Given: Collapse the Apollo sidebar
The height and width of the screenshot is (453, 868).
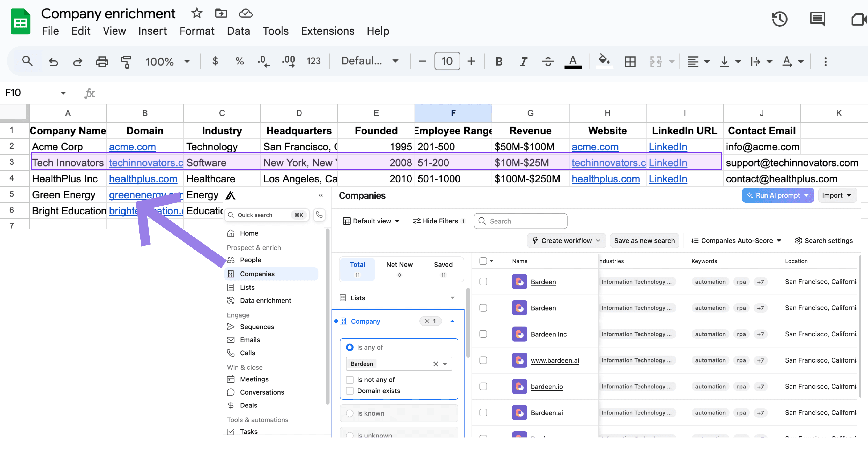Looking at the screenshot, I should point(320,195).
